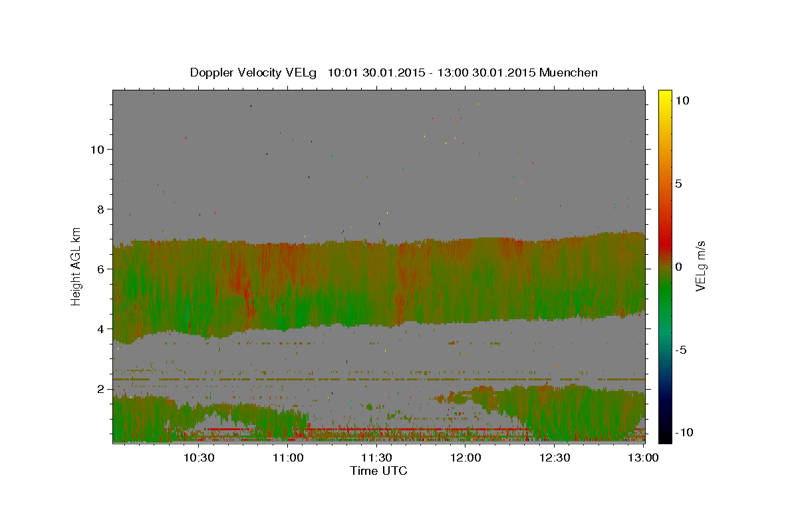Click the plot title "Doppler Velocity VELg"
798x532 pixels.
coord(254,72)
